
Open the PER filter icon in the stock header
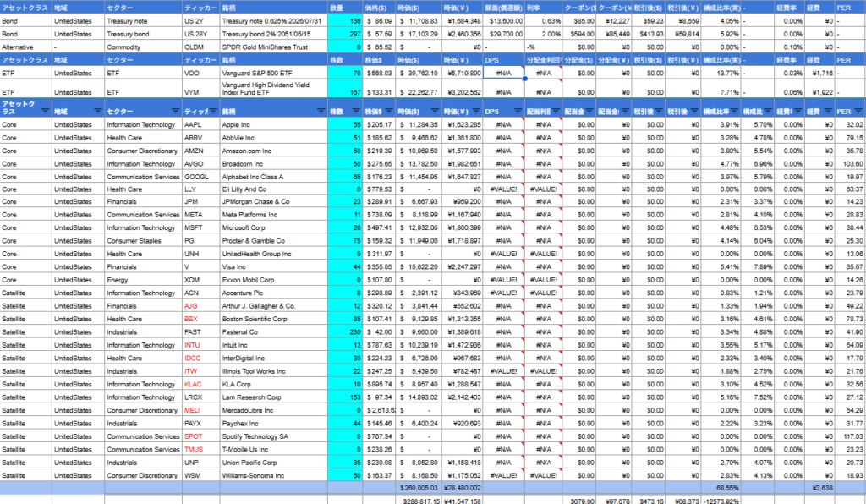[x=858, y=111]
